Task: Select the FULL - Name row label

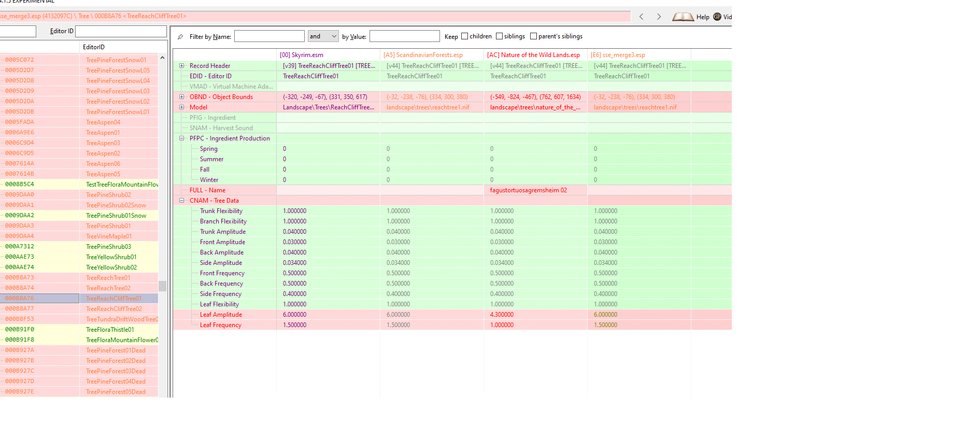Action: pos(207,190)
